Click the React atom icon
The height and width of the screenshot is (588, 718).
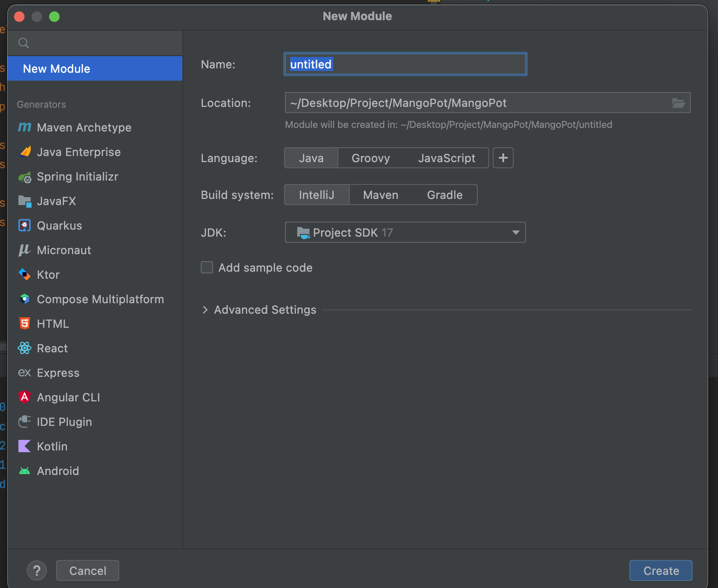tap(25, 348)
